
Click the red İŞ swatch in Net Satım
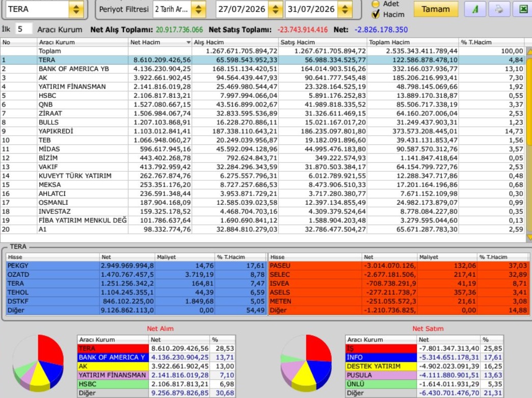[381, 349]
